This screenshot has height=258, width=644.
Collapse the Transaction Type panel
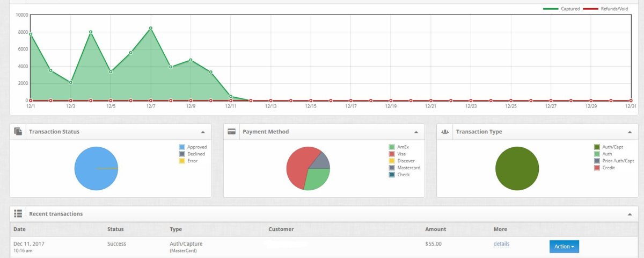[630, 132]
